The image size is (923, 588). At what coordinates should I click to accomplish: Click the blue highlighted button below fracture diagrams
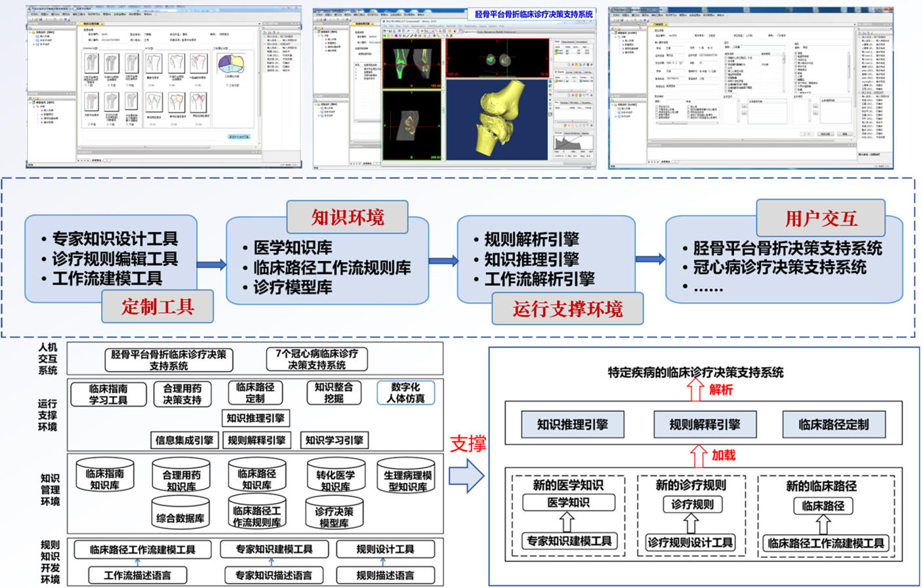coord(238,136)
